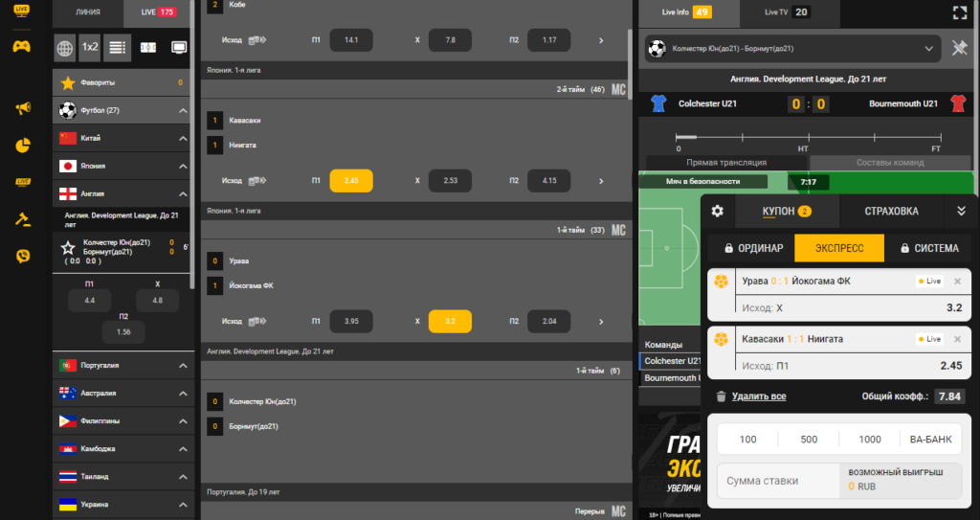Select the 1x2 view mode icon
The image size is (980, 520).
click(90, 48)
